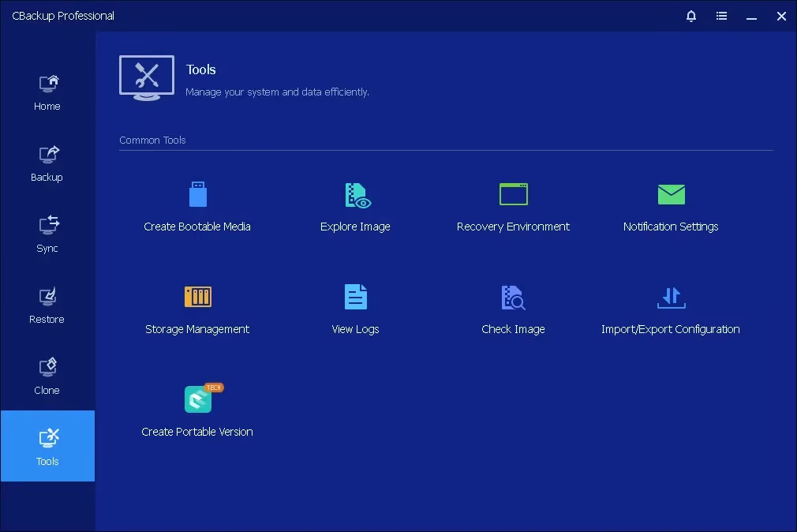Click the notification bell in title bar
Viewport: 797px width, 532px height.
pyautogui.click(x=691, y=16)
